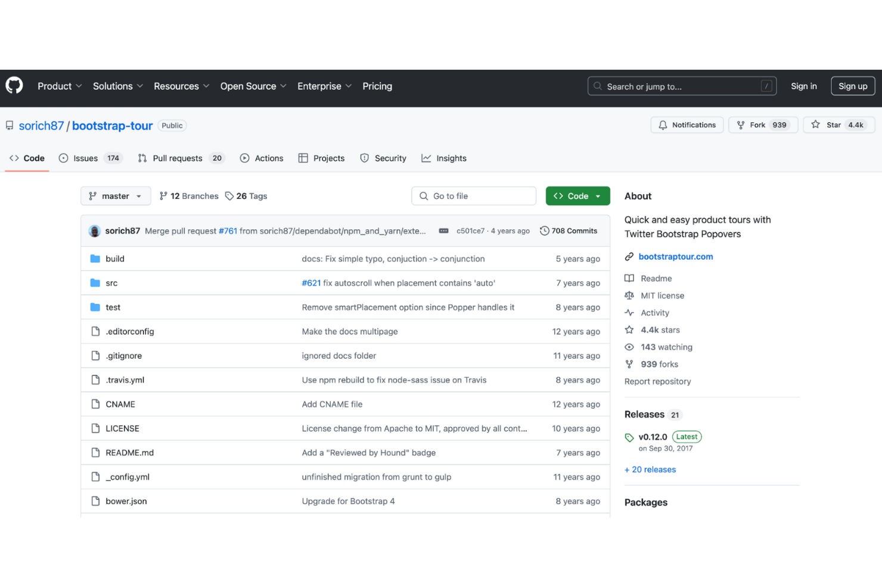The image size is (882, 588).
Task: View the + 20 releases link
Action: pos(650,470)
